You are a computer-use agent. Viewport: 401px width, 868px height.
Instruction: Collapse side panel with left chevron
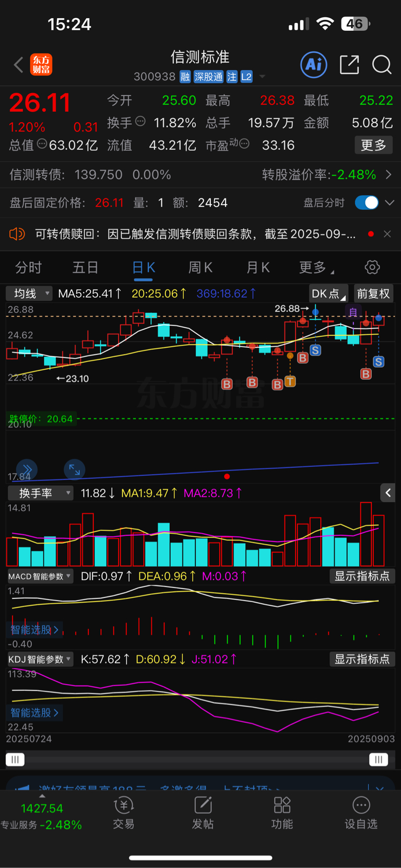tap(388, 492)
